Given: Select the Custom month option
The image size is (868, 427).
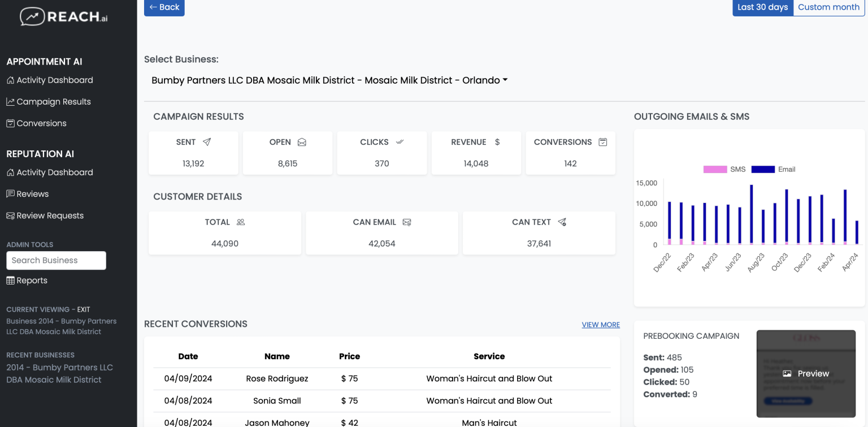Looking at the screenshot, I should pyautogui.click(x=828, y=7).
